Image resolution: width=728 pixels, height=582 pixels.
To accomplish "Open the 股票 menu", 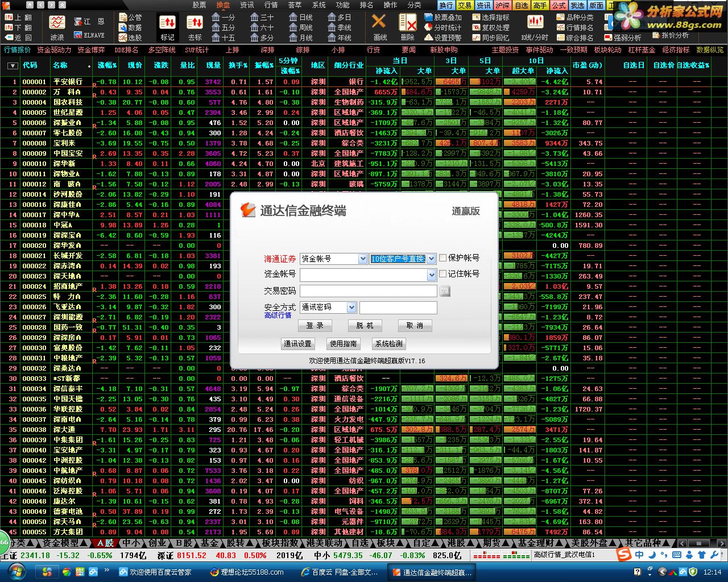I will click(199, 5).
